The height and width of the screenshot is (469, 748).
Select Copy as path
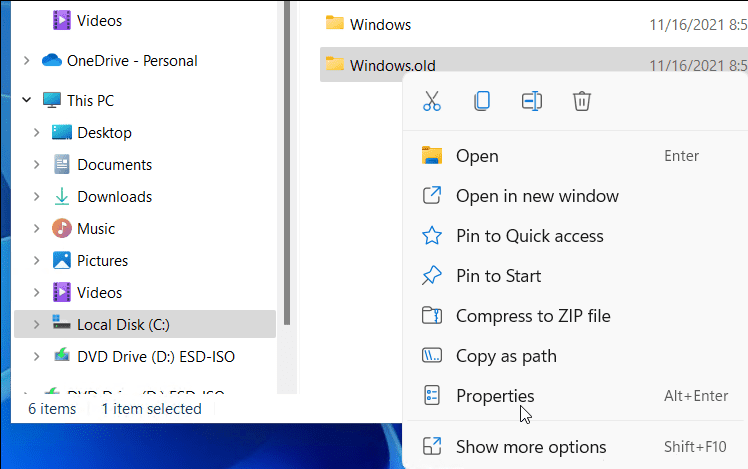click(x=506, y=356)
